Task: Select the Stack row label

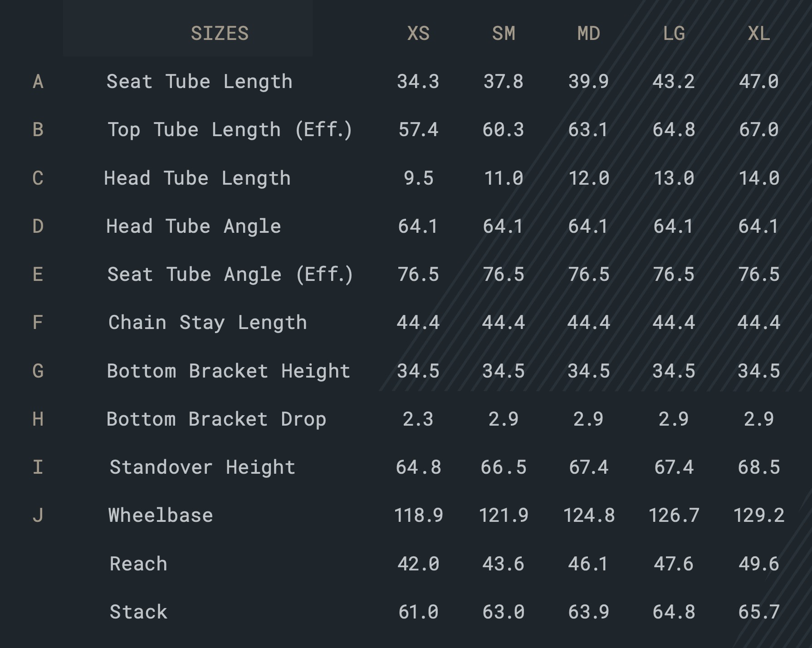Action: click(x=138, y=612)
